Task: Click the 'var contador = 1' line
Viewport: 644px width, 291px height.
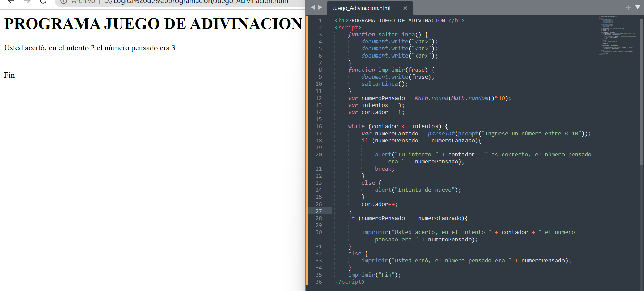Action: point(376,112)
